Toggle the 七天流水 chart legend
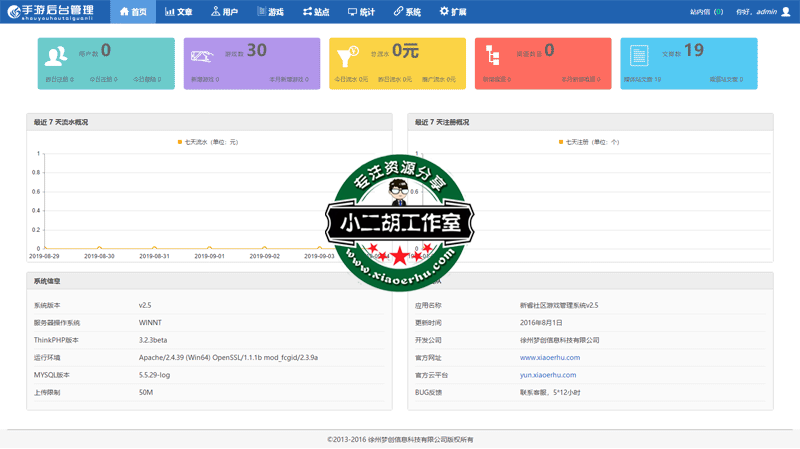Image resolution: width=800 pixels, height=449 pixels. point(207,142)
